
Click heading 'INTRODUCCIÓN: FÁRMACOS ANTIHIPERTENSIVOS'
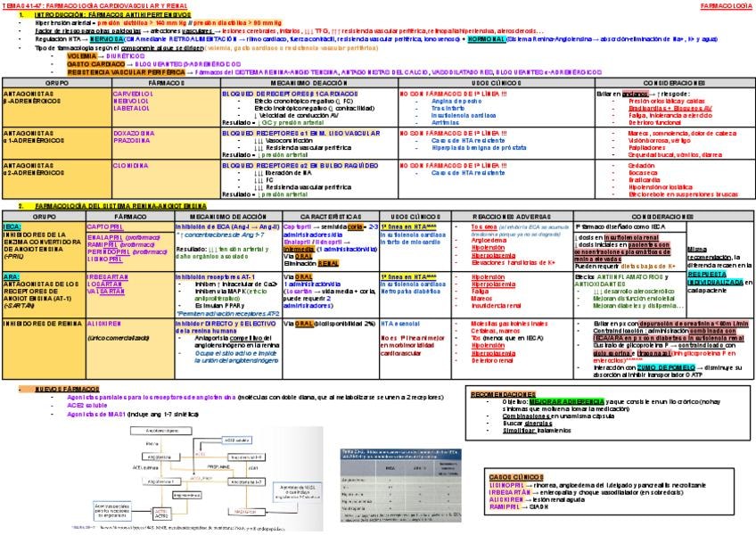coord(113,15)
